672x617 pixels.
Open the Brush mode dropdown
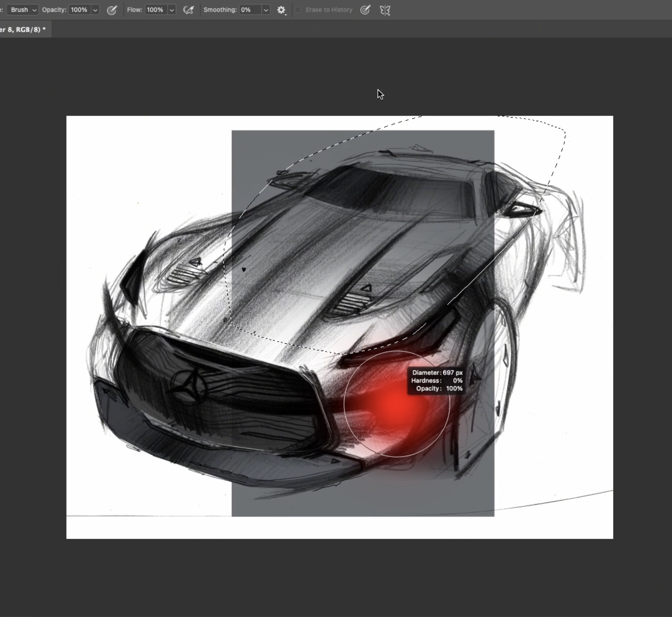coord(22,10)
